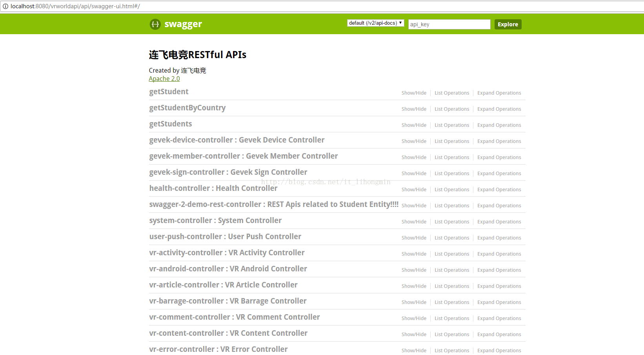Expand the getStudent section
The image size is (644, 355).
[x=169, y=91]
